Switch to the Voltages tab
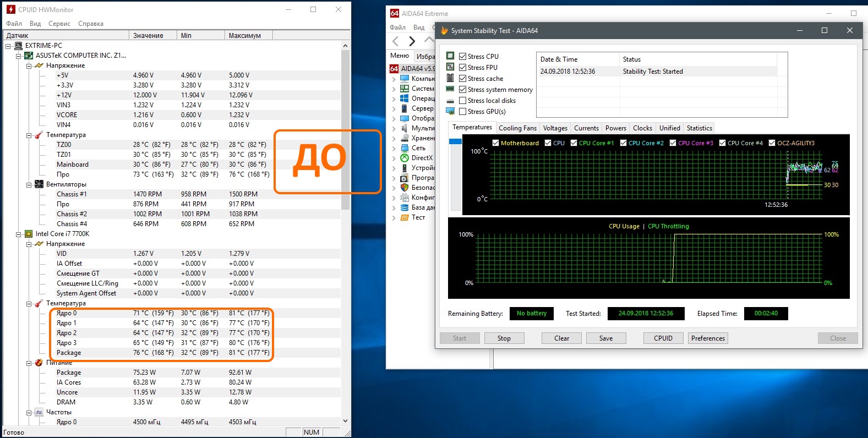Viewport: 868px width, 438px height. pyautogui.click(x=555, y=128)
